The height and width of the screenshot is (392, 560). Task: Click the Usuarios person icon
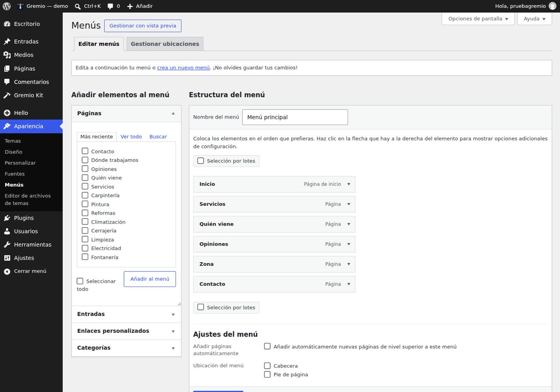(x=7, y=231)
